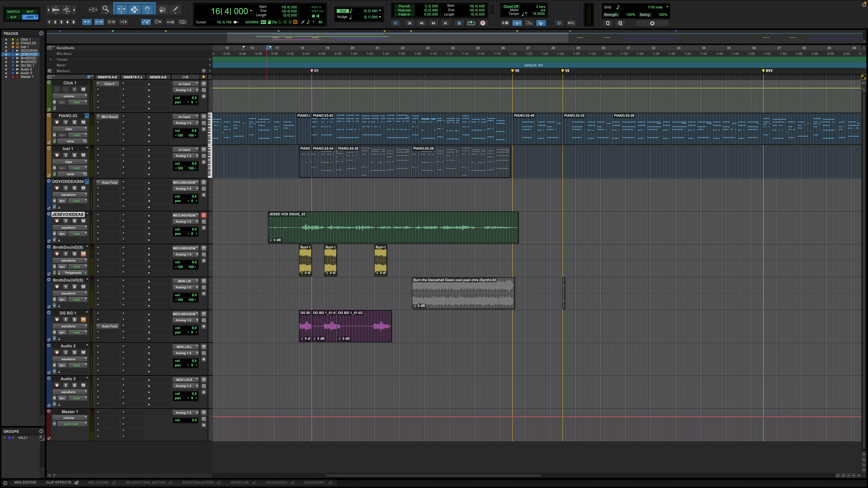Adjust Click 1 volume fader value
Image resolution: width=868 pixels, height=488 pixels.
(x=185, y=98)
